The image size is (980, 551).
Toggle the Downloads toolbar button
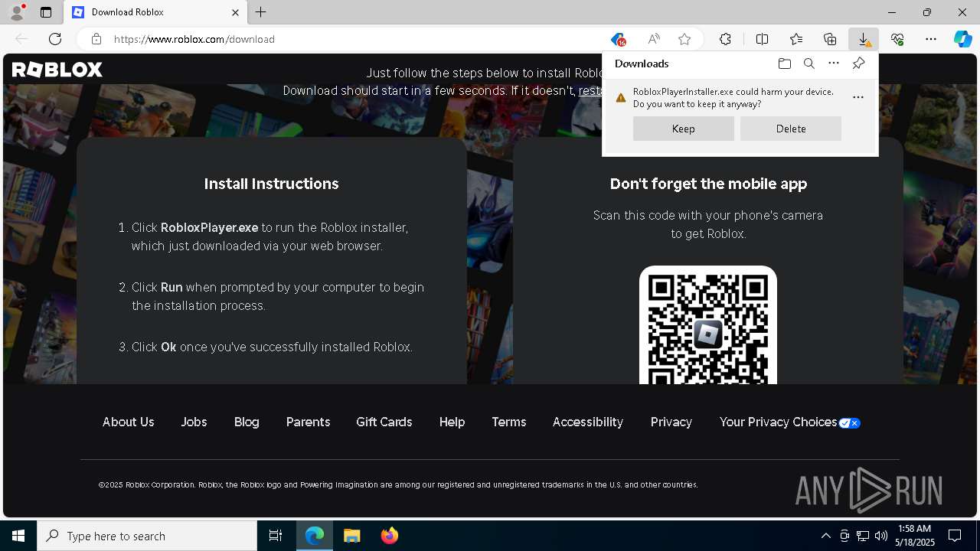864,39
